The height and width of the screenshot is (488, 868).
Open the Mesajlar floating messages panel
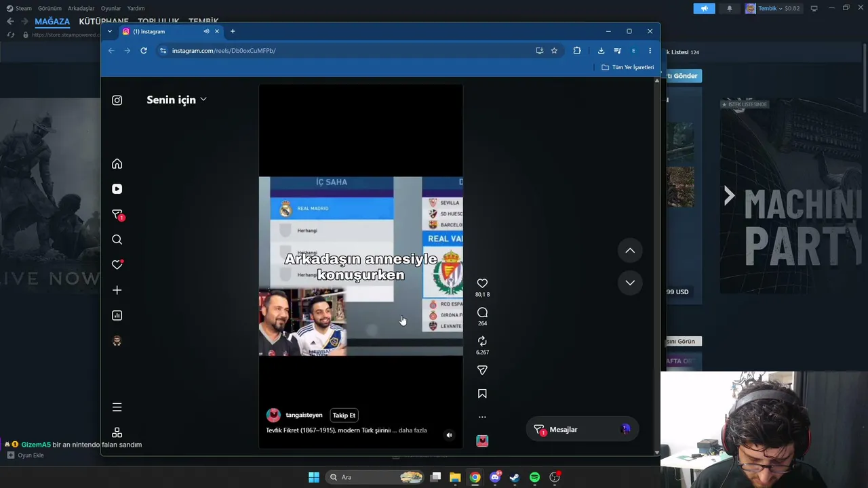click(582, 430)
